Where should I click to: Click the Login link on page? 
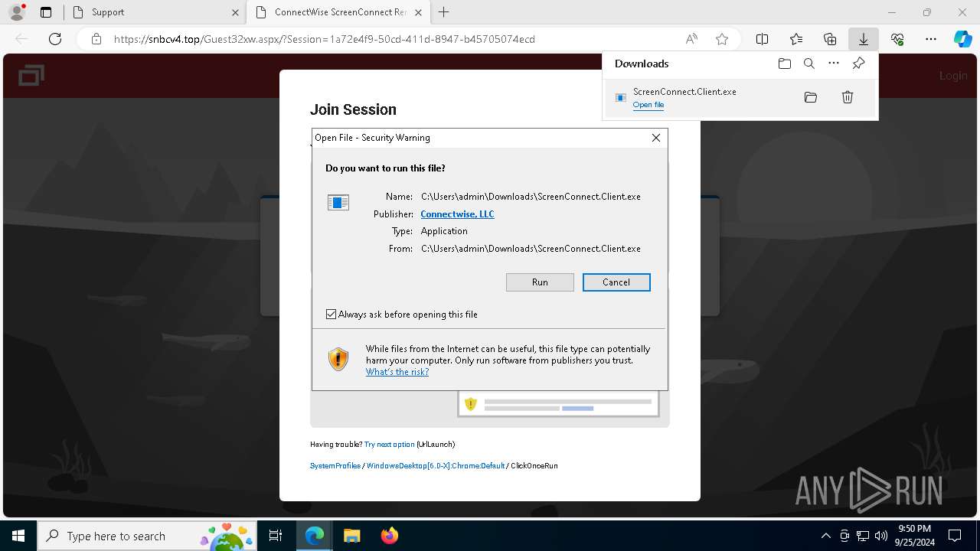(x=953, y=75)
